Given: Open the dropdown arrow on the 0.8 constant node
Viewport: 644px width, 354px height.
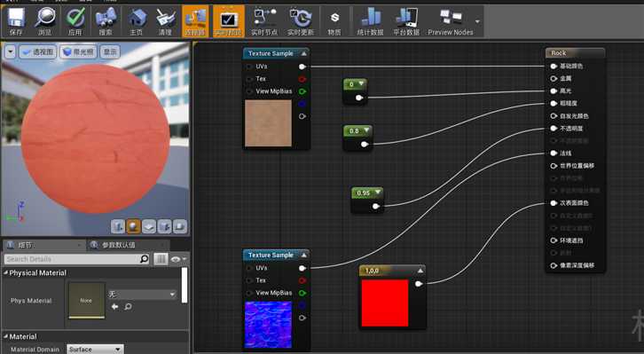Looking at the screenshot, I should pyautogui.click(x=366, y=130).
